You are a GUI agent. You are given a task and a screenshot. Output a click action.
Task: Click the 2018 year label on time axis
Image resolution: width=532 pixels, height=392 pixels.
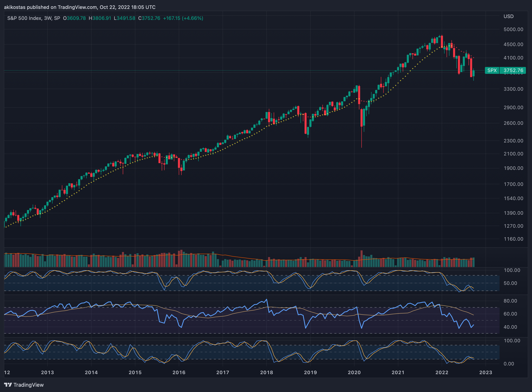point(266,372)
